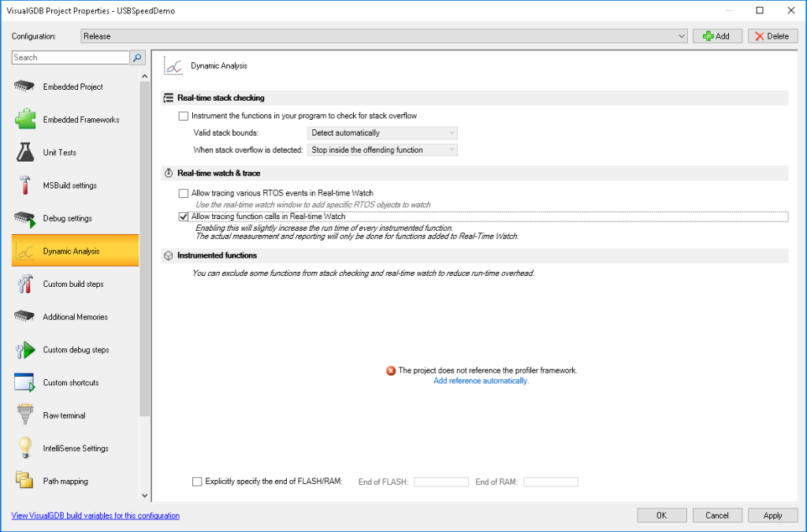
Task: Enable tracing of RTOS events
Action: (x=184, y=192)
